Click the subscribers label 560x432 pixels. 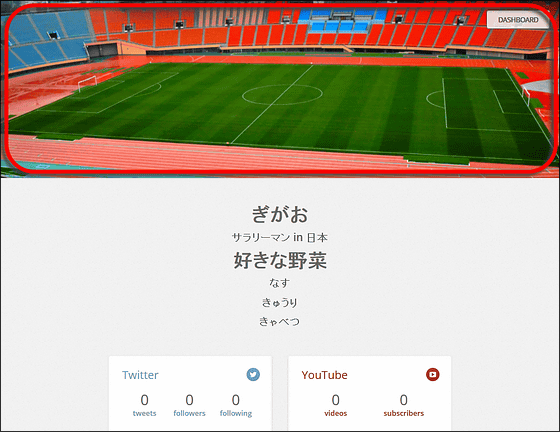tap(404, 413)
